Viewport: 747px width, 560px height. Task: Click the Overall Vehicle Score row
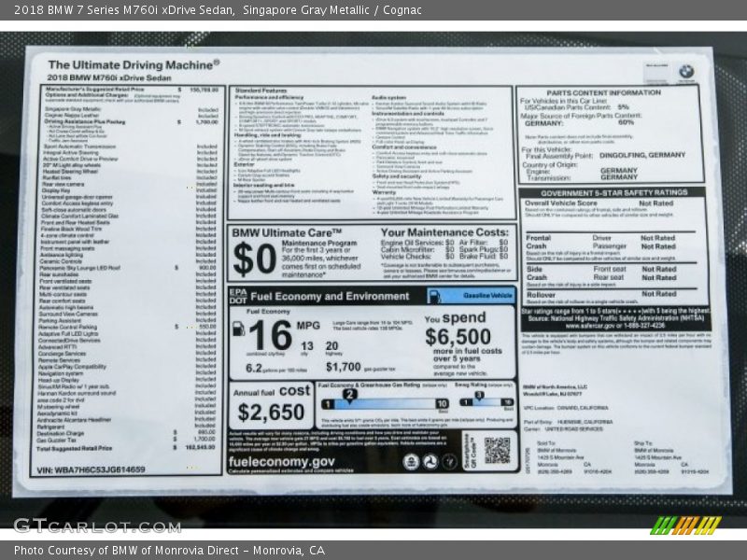tap(599, 203)
